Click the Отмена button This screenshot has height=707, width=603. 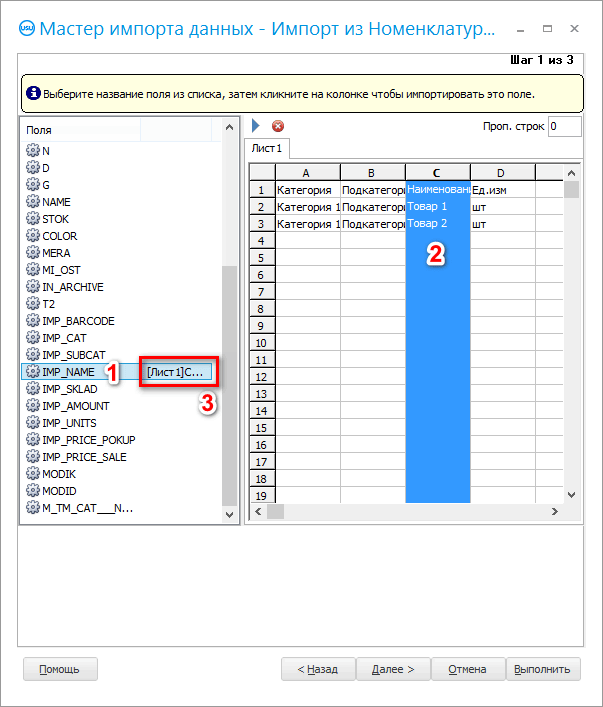pos(468,669)
